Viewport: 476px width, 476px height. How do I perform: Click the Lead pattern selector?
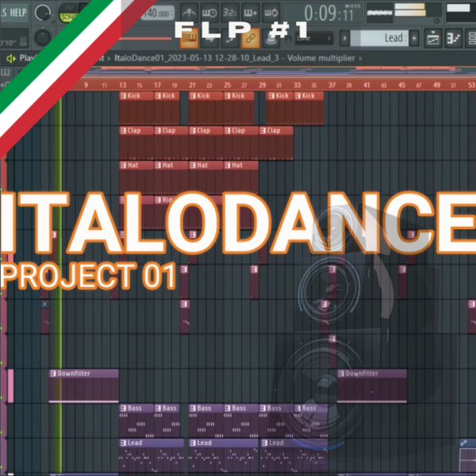[x=379, y=38]
